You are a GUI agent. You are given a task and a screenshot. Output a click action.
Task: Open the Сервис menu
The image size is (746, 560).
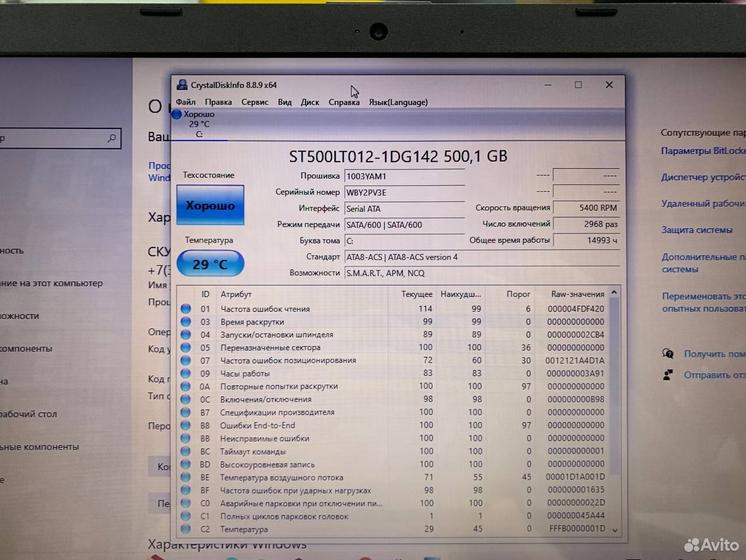(x=255, y=102)
